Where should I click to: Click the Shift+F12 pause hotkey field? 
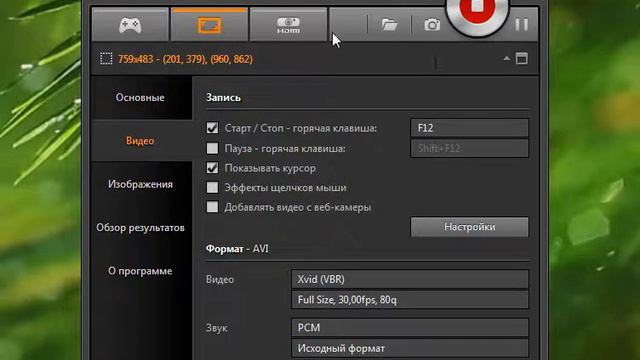point(469,148)
